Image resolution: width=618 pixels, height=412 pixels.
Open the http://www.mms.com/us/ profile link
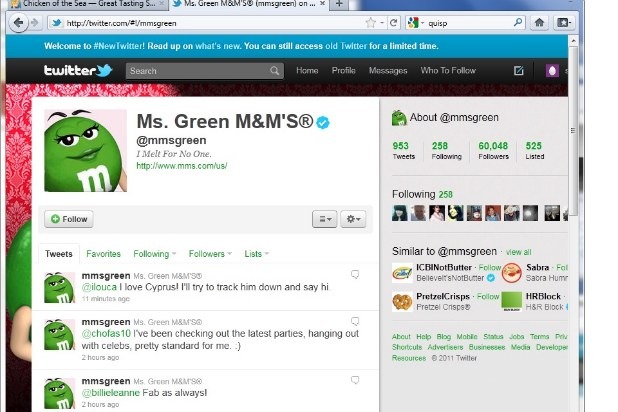pyautogui.click(x=181, y=166)
